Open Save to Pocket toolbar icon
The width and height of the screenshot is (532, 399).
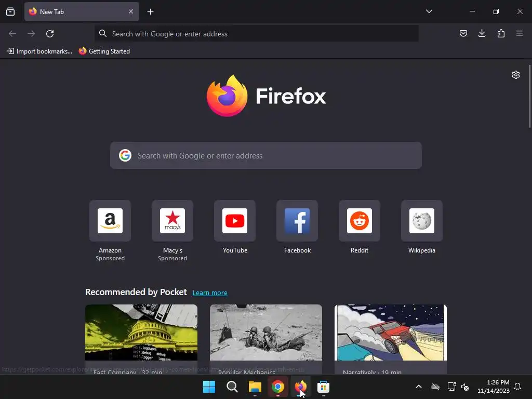tap(463, 33)
